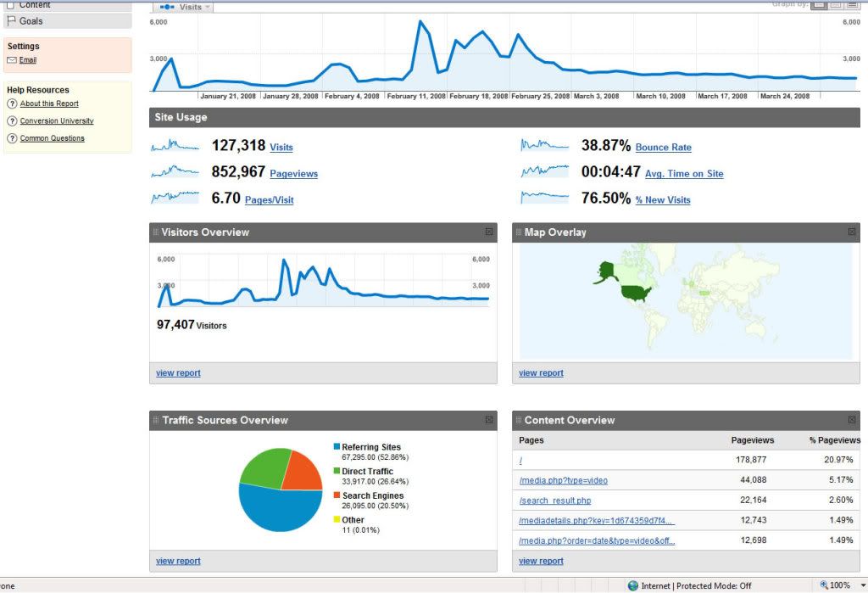The height and width of the screenshot is (593, 868).
Task: Open the Goals section in sidebar
Action: (x=31, y=20)
